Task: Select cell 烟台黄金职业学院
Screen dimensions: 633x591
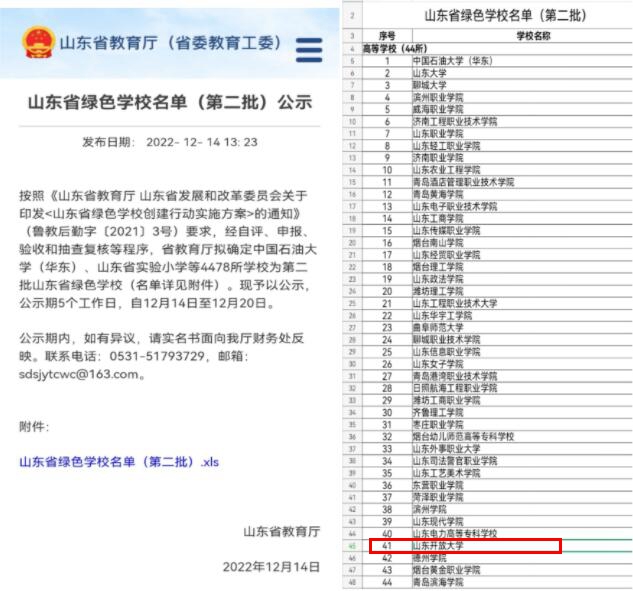Action: pyautogui.click(x=522, y=570)
